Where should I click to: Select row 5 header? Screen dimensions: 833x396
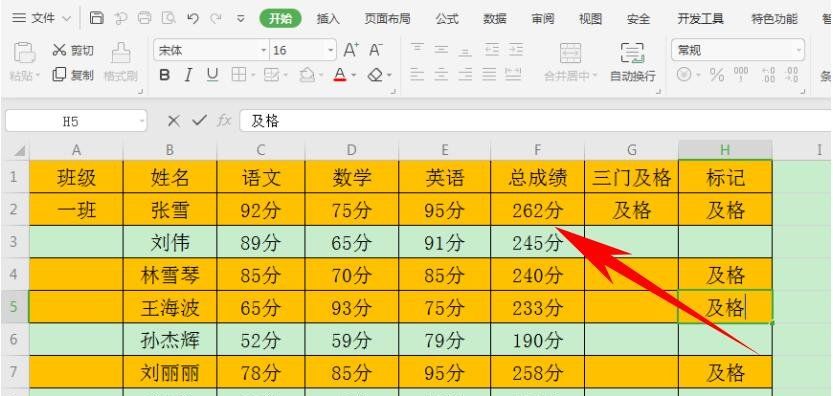14,307
